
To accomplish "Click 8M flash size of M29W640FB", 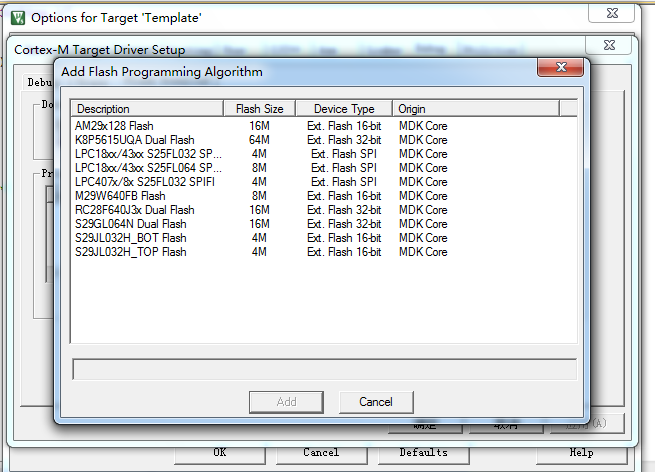I will tap(259, 196).
